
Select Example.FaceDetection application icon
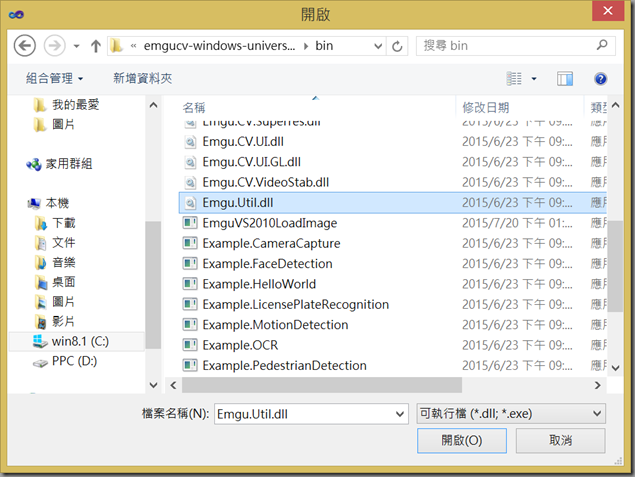click(x=190, y=264)
